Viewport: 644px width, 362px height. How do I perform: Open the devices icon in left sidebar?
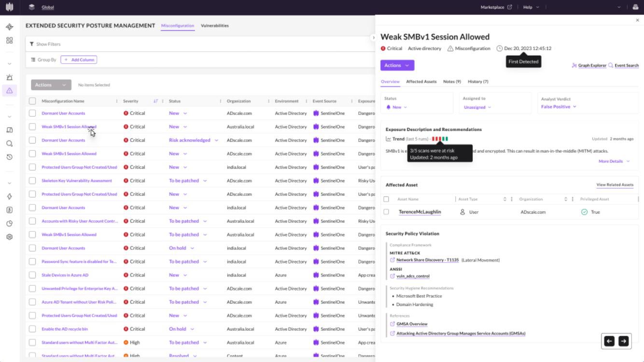click(x=10, y=130)
